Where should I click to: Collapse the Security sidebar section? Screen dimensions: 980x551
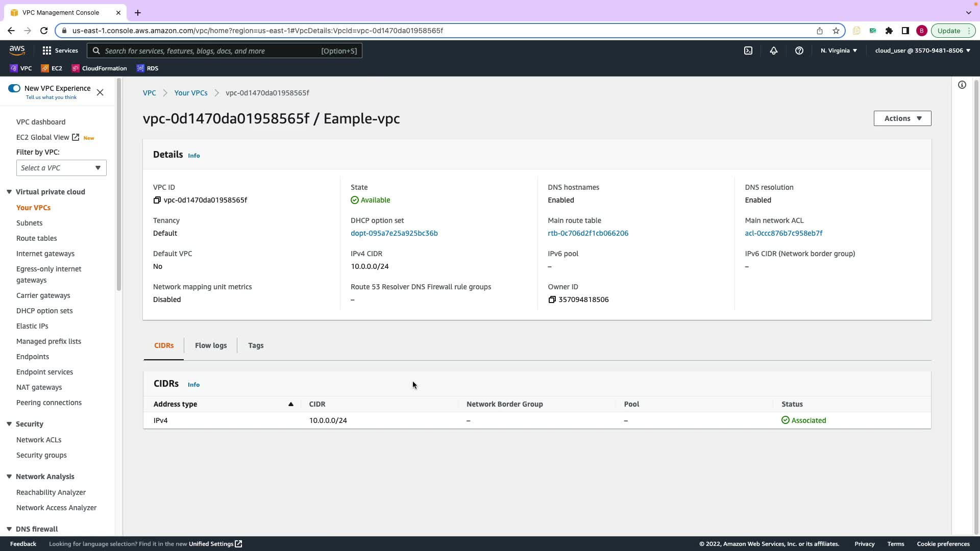(x=9, y=424)
